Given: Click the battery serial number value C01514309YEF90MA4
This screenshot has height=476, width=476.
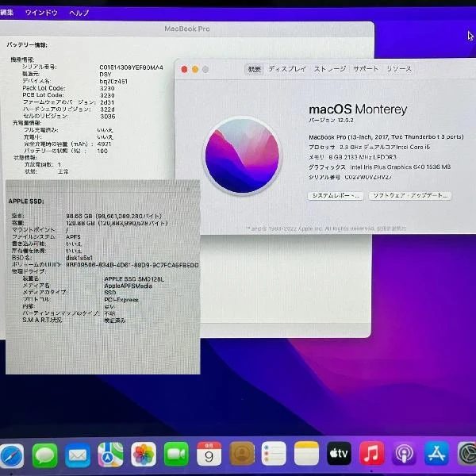Looking at the screenshot, I should tap(131, 67).
